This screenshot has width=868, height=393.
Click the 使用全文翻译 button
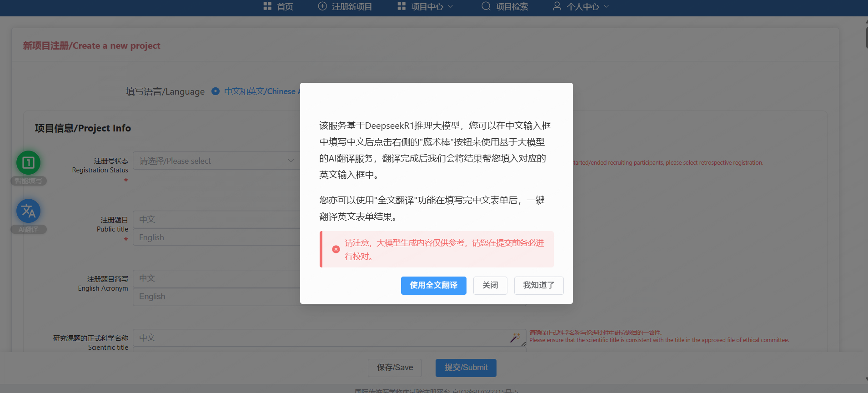[x=433, y=286]
